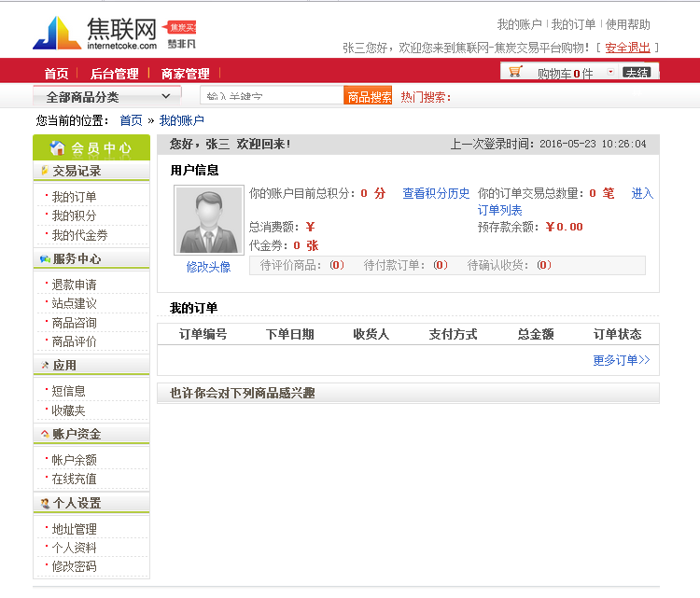The height and width of the screenshot is (598, 700).
Task: Click the 会员中心 house icon
Action: (x=58, y=148)
